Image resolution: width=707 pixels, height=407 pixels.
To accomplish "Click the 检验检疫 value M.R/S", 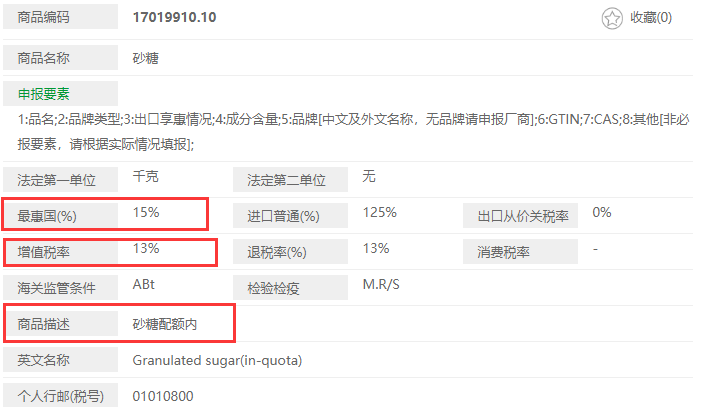I will [x=381, y=284].
